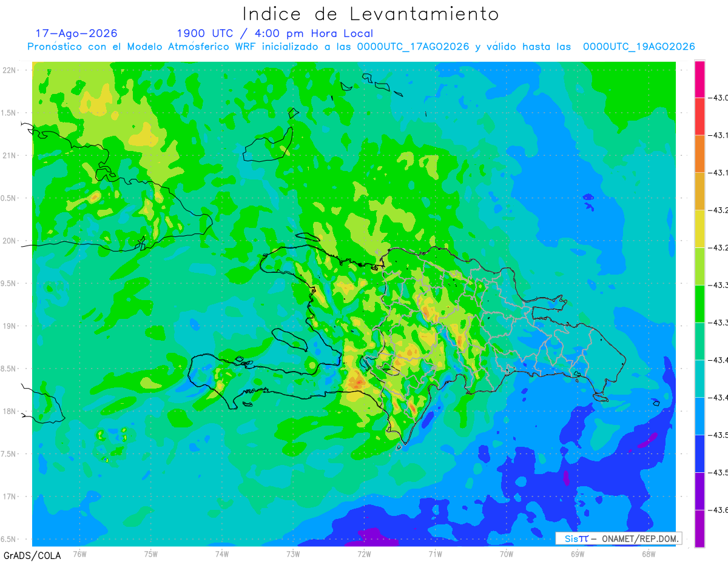Click the 'ONAMET/REP.DOM.' credit box
728x562 pixels.
[619, 538]
